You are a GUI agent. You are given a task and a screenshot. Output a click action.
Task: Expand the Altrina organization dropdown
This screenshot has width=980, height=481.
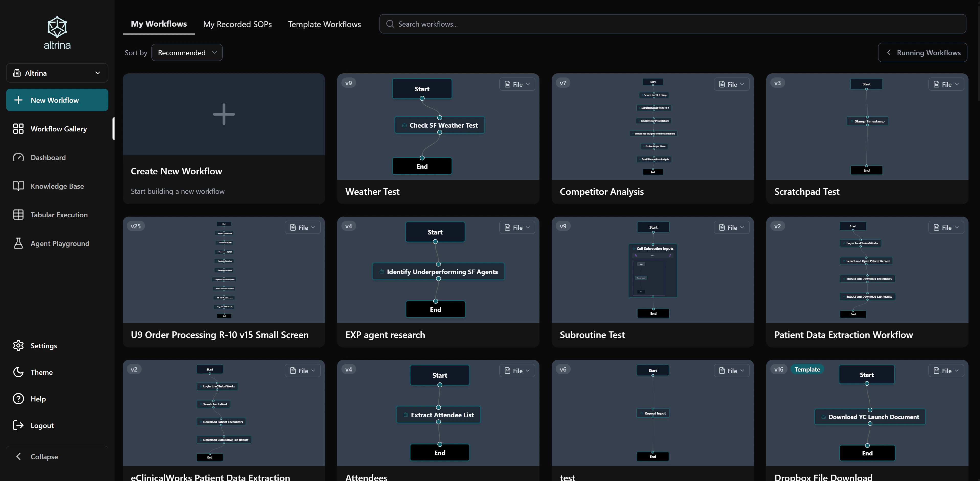coord(57,73)
